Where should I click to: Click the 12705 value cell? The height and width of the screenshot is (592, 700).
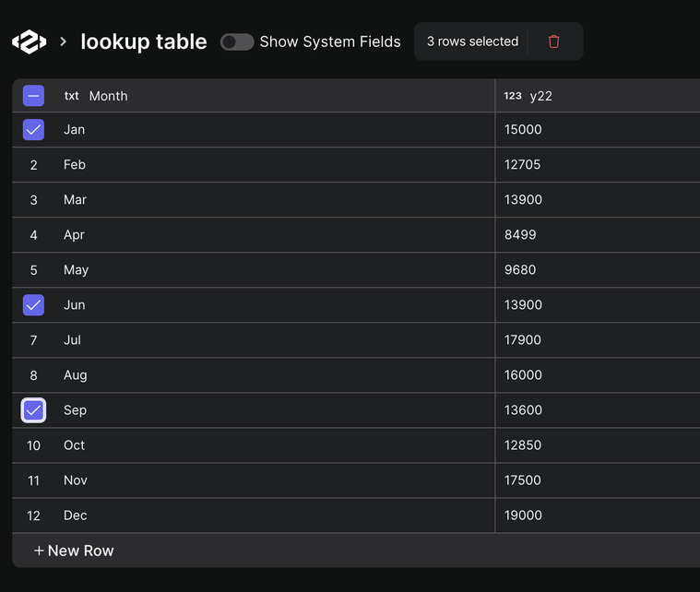coord(598,165)
